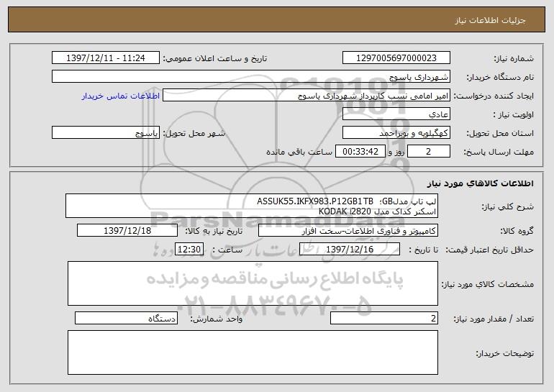Click the empty buyer notes text area

(253, 352)
